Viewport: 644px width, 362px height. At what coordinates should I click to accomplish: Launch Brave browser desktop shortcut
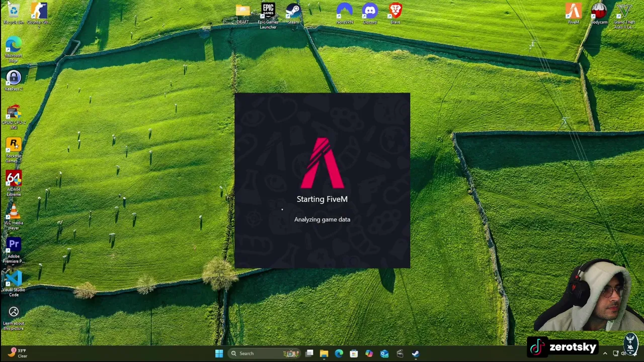click(395, 14)
